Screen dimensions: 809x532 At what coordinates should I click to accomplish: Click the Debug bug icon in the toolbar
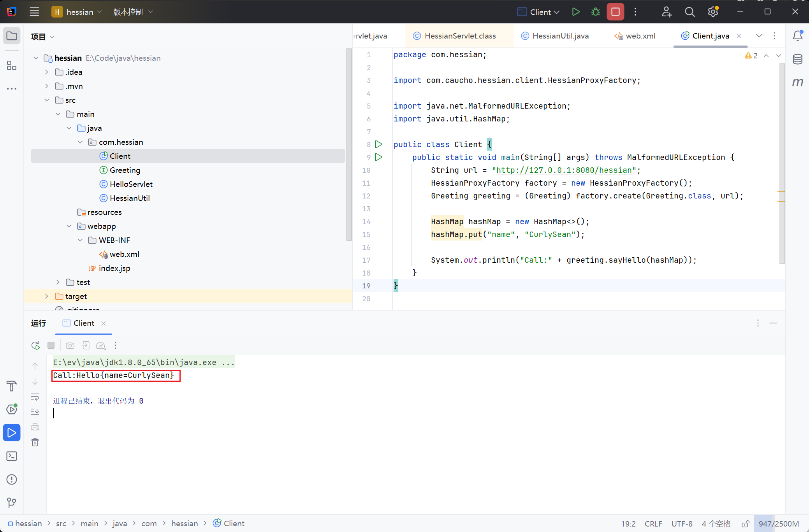click(595, 12)
